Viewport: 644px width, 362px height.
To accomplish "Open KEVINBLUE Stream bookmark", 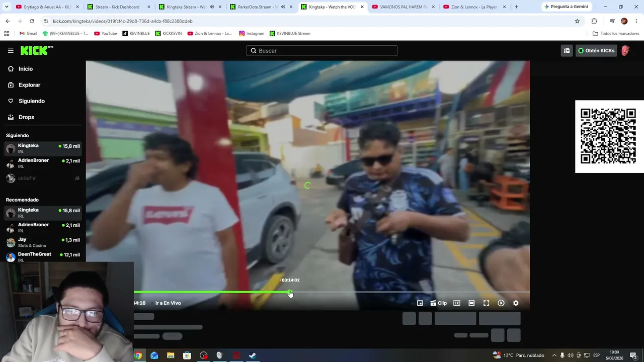I will pos(290,34).
